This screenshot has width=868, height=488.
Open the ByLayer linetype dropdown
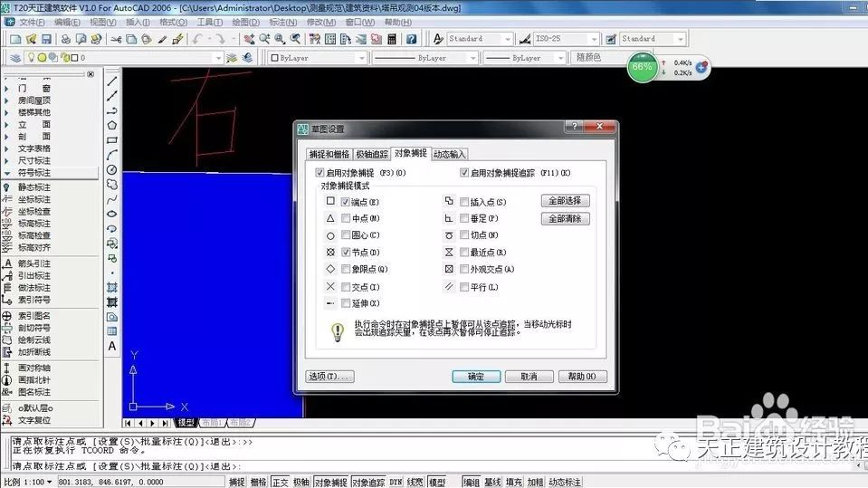[472, 58]
